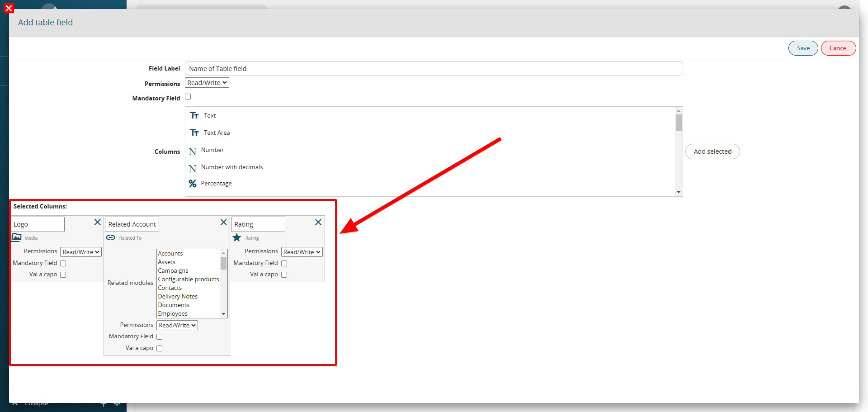
Task: Click the Save button
Action: (x=803, y=48)
